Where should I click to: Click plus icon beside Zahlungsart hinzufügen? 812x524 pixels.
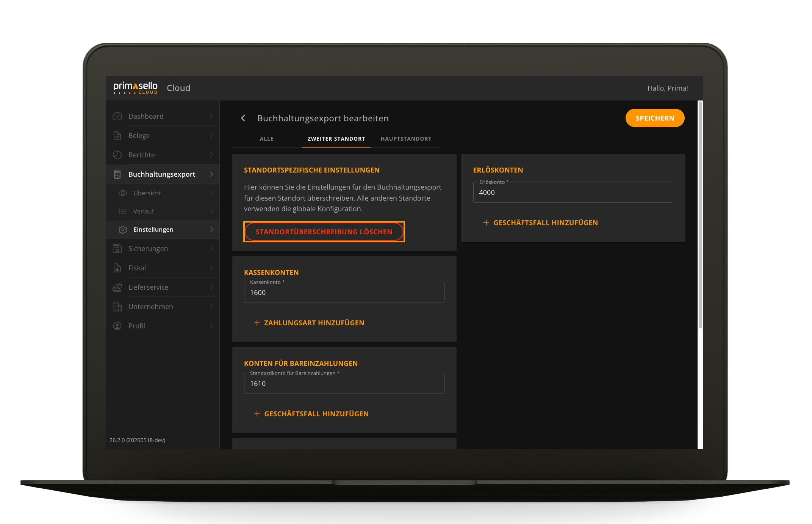[x=257, y=323]
